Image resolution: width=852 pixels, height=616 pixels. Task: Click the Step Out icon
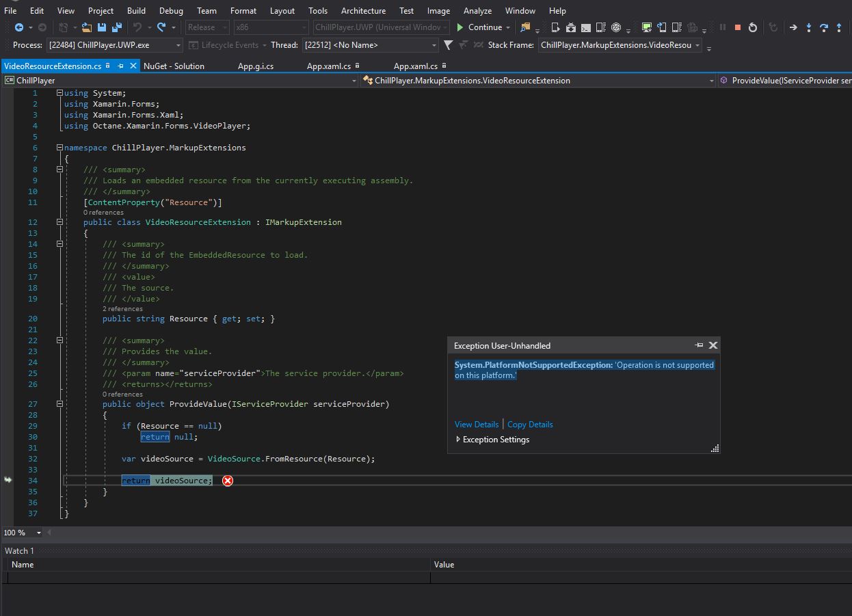839,27
